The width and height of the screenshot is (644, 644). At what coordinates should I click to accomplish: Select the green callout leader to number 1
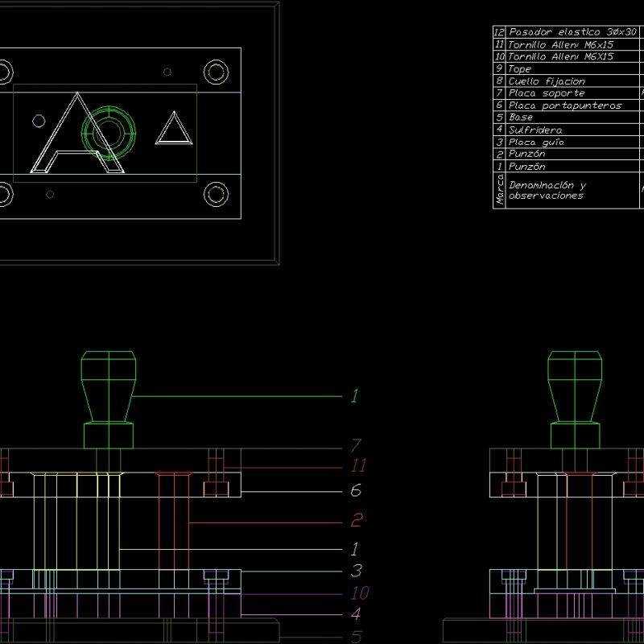pyautogui.click(x=242, y=394)
